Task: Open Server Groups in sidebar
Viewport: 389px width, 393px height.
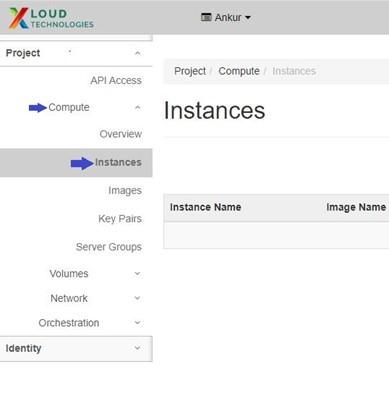Action: [x=109, y=247]
